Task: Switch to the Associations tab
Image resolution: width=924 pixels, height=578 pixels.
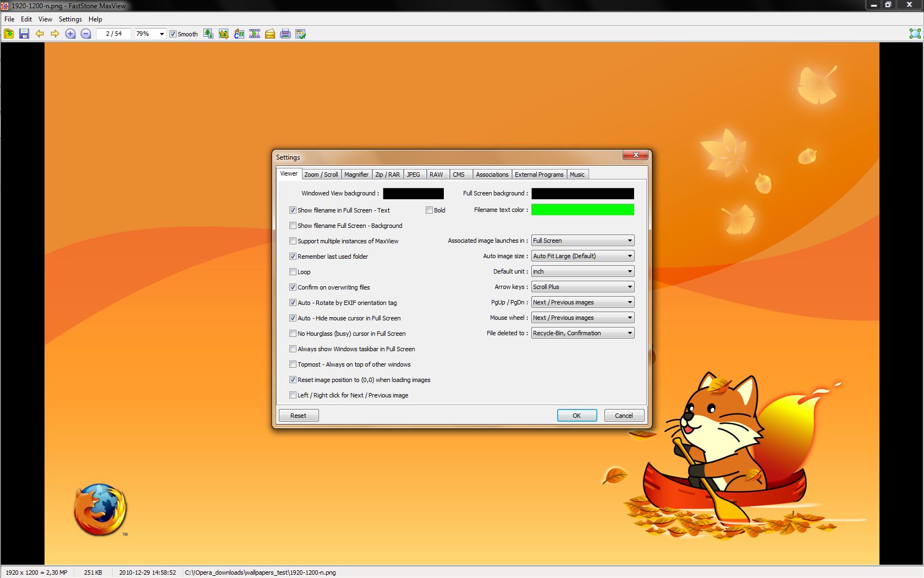Action: pos(492,175)
